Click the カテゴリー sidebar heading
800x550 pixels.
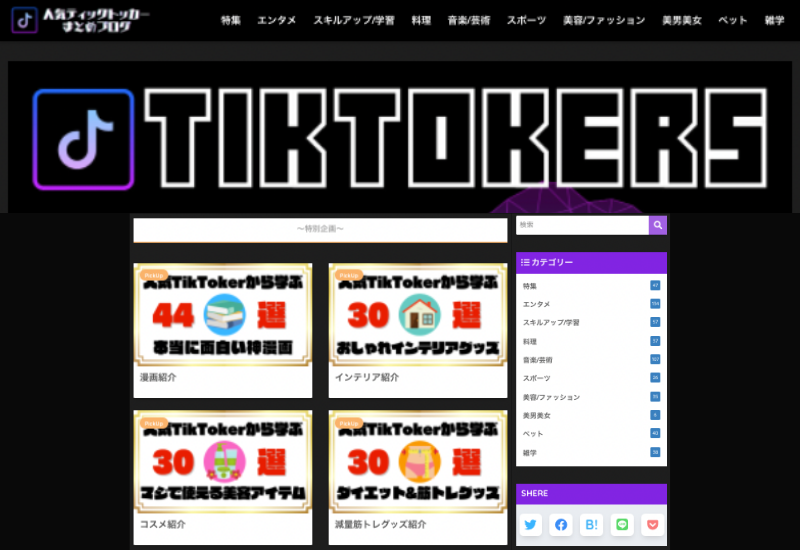[591, 262]
